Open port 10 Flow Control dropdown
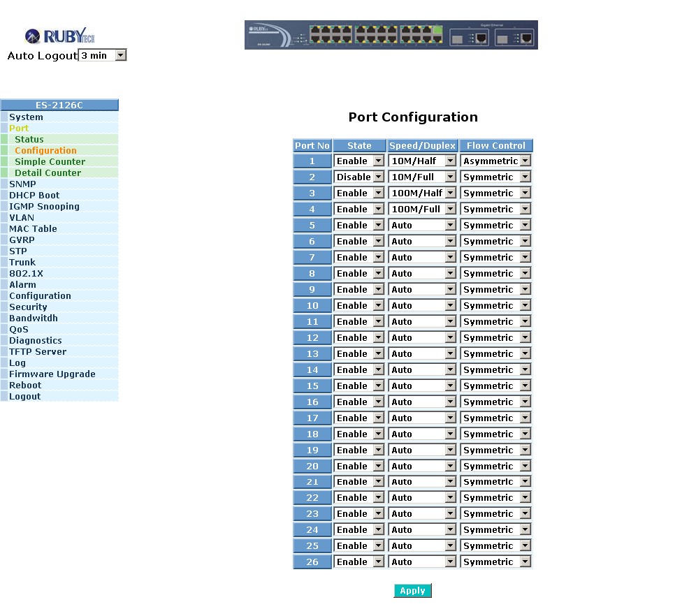Viewport: 696px width, 616px height. [x=496, y=305]
